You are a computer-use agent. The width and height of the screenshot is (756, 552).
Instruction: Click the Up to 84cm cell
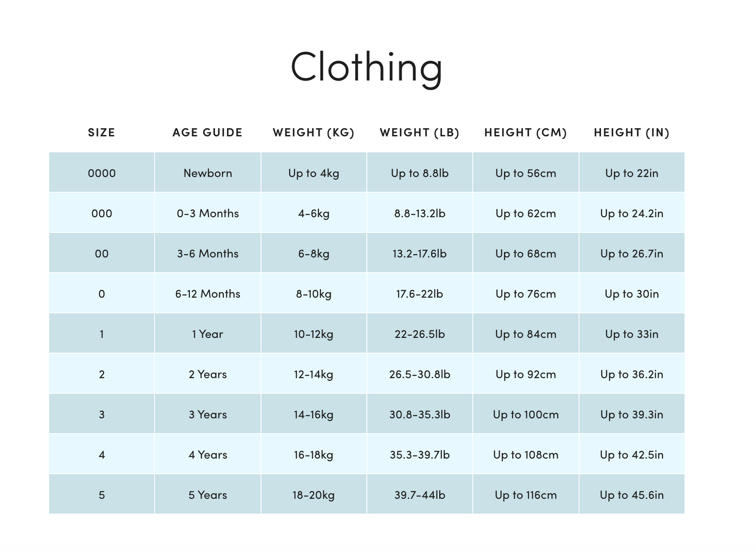pyautogui.click(x=525, y=334)
